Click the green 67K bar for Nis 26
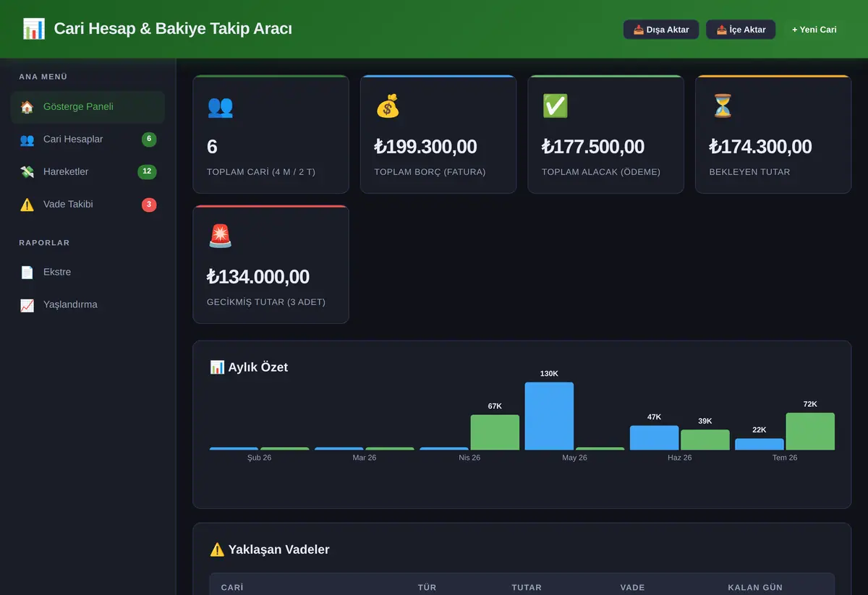 [x=495, y=432]
